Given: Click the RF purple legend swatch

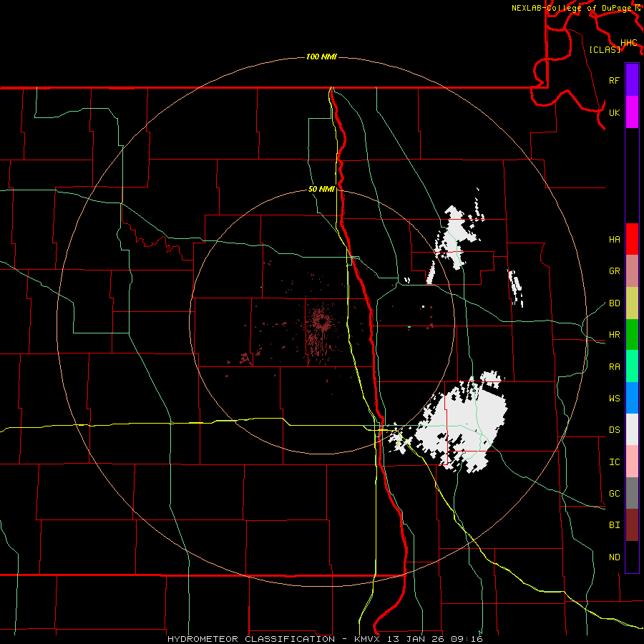Looking at the screenshot, I should [x=632, y=80].
